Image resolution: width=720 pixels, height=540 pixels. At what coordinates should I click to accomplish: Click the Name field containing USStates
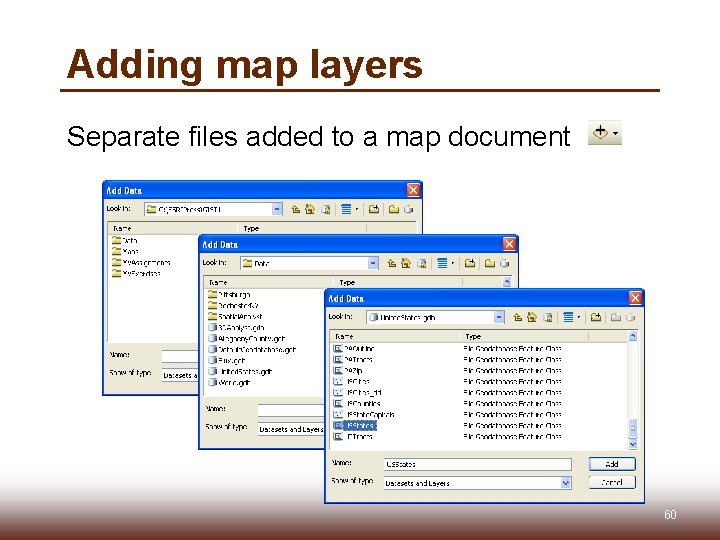tap(478, 464)
